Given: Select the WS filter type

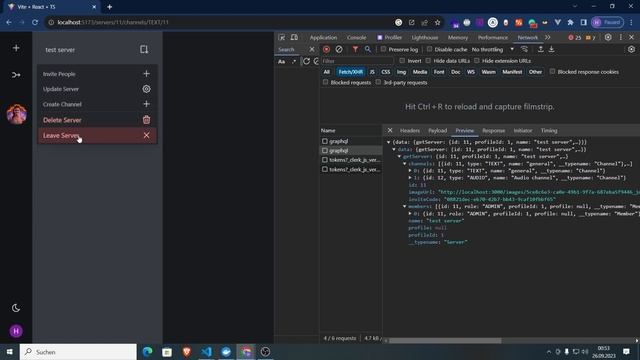Looking at the screenshot, I should (471, 72).
